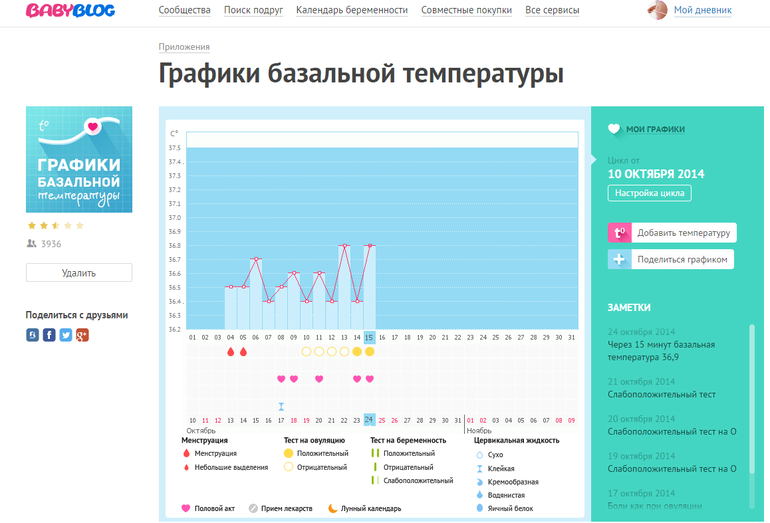Screen dimensions: 770x523
Task: Open Календарь беременности navigation item
Action: click(x=352, y=10)
